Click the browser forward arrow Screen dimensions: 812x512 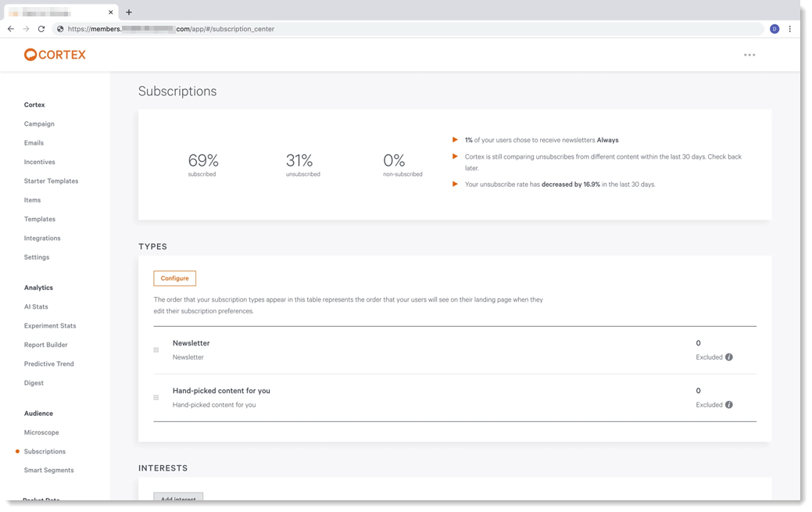26,29
